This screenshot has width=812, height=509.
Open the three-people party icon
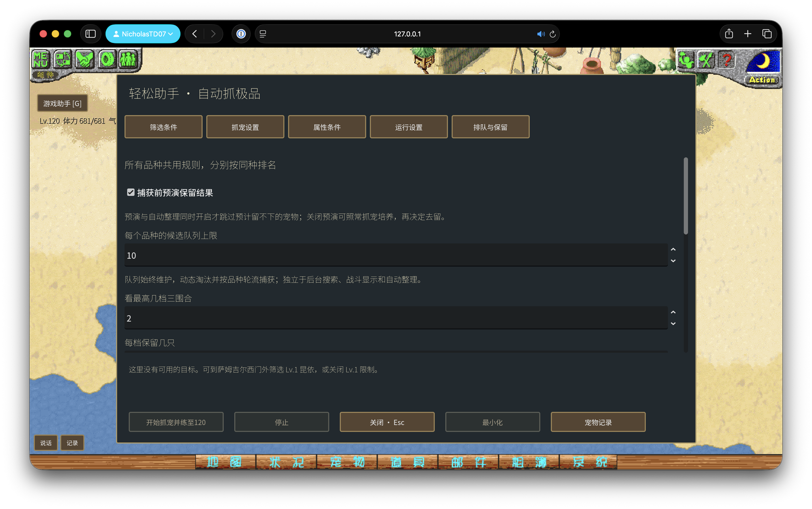pos(128,59)
